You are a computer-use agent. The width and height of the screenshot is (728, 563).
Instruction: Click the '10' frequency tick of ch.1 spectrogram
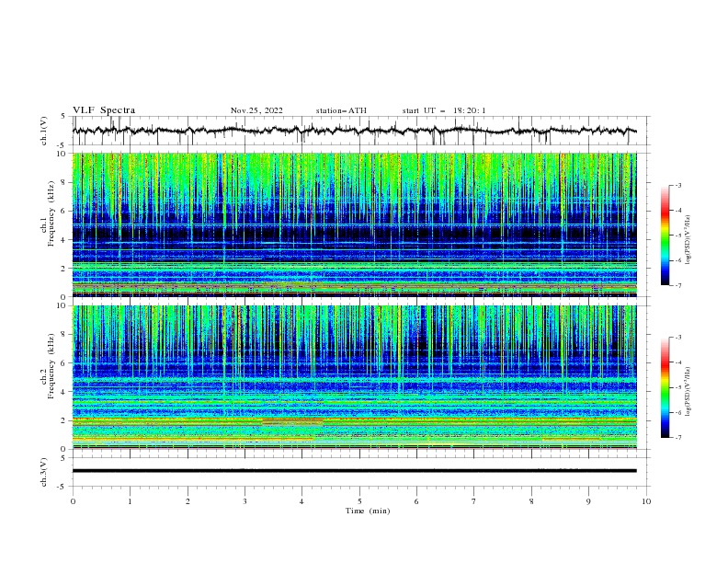[63, 154]
